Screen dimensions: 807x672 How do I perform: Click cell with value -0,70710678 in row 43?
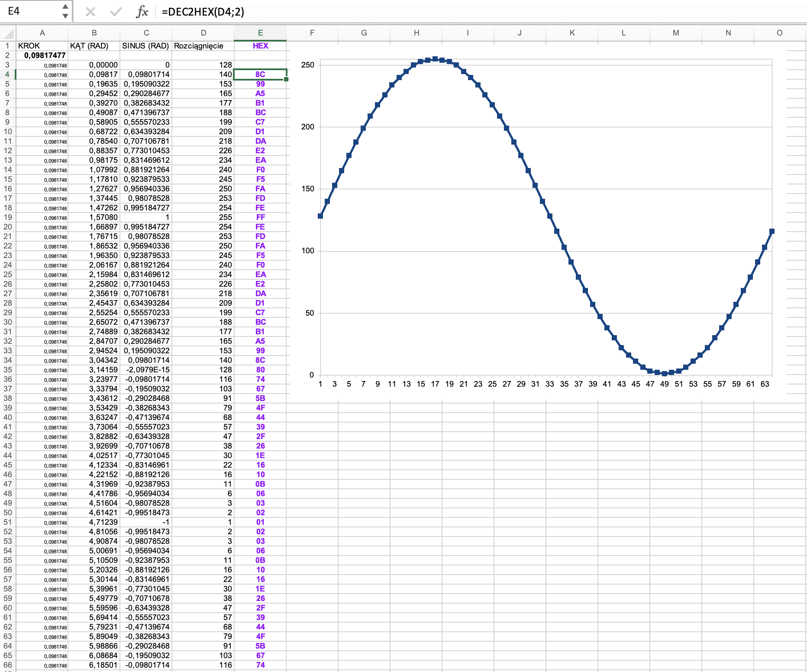tap(146, 446)
